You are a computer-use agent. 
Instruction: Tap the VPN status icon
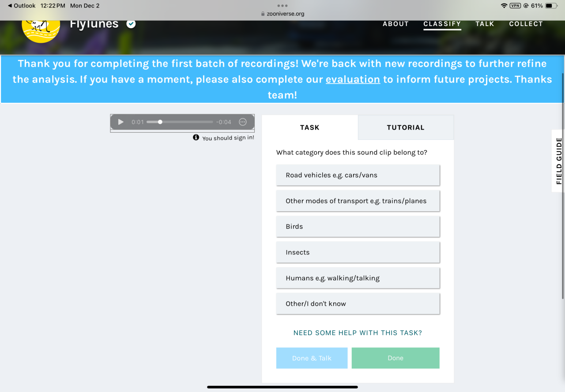point(515,6)
